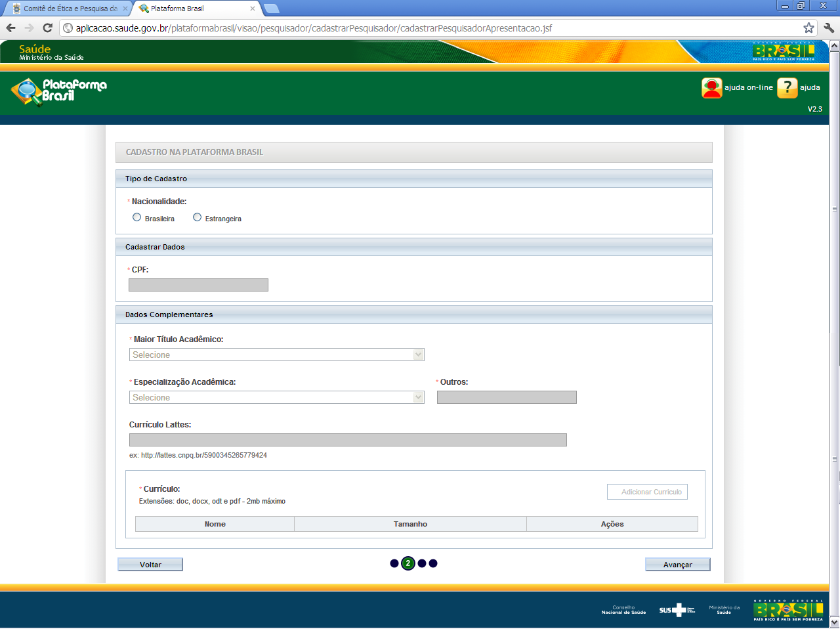
Task: Switch to the Plataforma Brasil tab
Action: pos(197,9)
